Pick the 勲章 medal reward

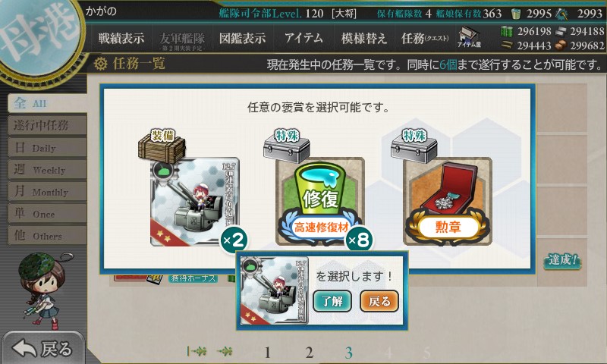point(448,202)
